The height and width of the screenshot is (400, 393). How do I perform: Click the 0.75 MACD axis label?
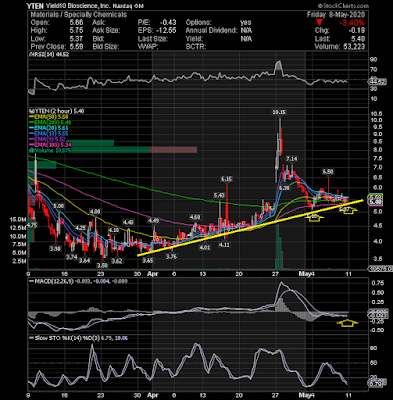click(x=378, y=283)
